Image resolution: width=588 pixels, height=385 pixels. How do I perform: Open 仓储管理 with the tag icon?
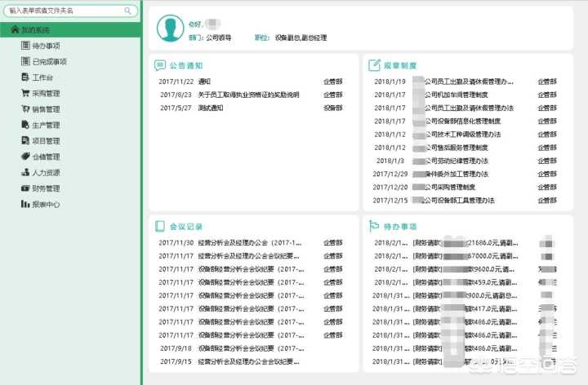pos(41,157)
